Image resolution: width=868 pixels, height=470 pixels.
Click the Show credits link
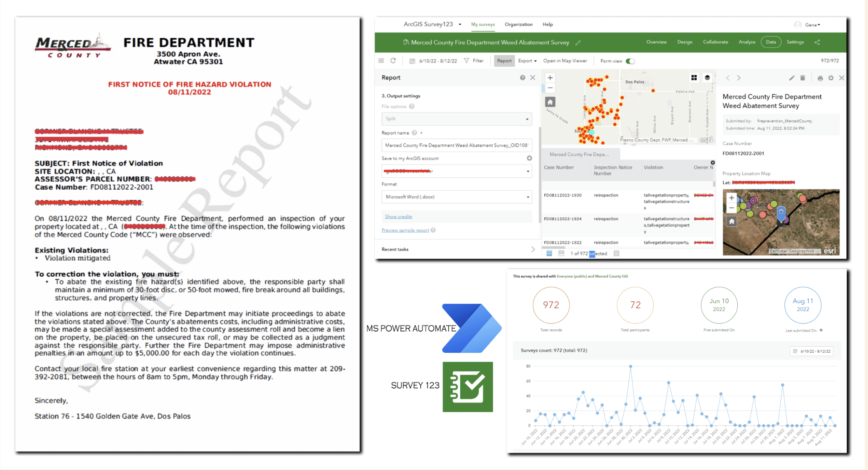coord(398,216)
